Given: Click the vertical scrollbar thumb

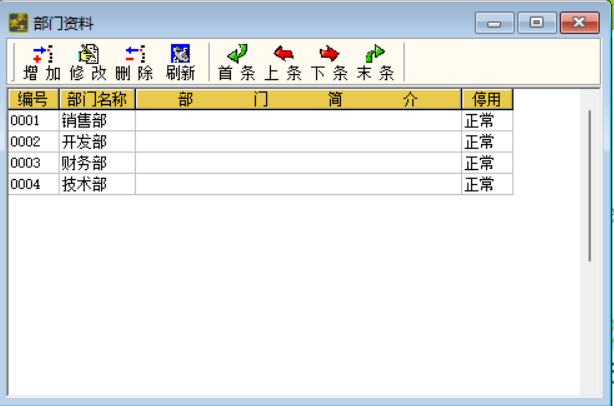Looking at the screenshot, I should point(590,186).
